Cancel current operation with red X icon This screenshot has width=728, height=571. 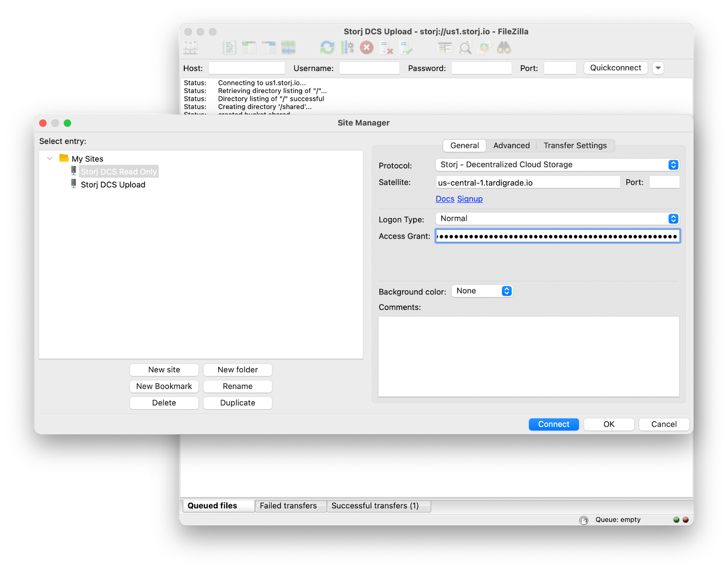point(367,48)
